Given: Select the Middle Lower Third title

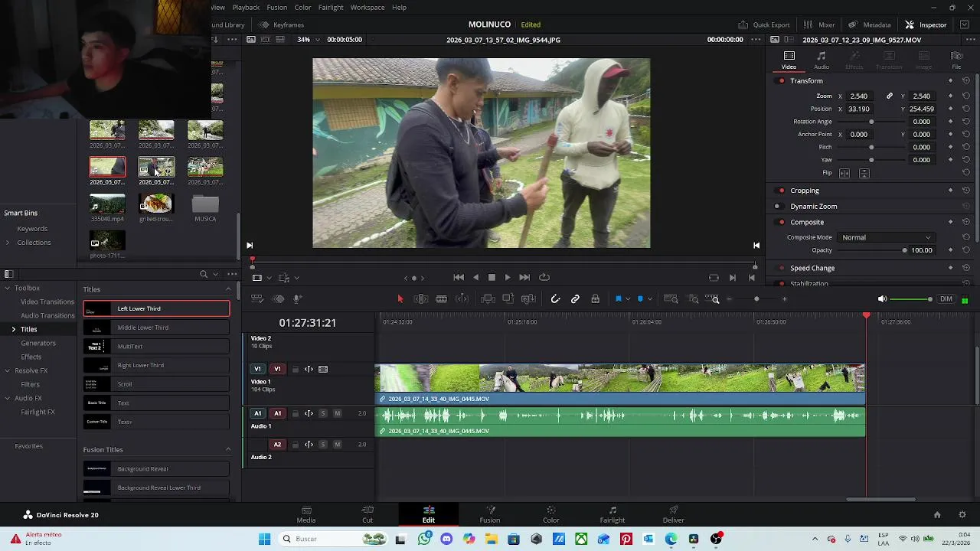Looking at the screenshot, I should (x=156, y=328).
